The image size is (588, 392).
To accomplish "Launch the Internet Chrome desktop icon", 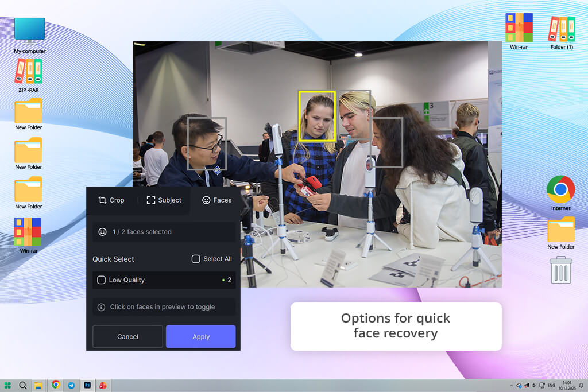I will point(560,193).
